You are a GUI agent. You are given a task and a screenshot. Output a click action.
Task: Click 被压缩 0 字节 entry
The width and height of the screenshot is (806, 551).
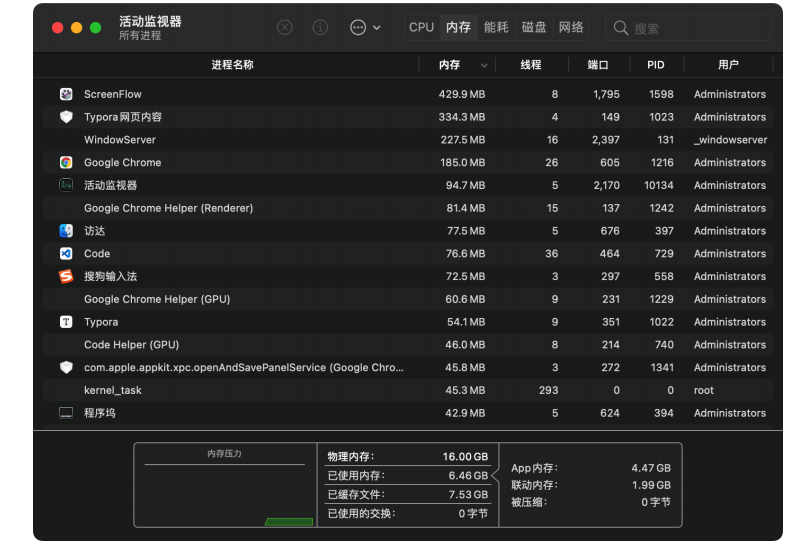pyautogui.click(x=591, y=502)
